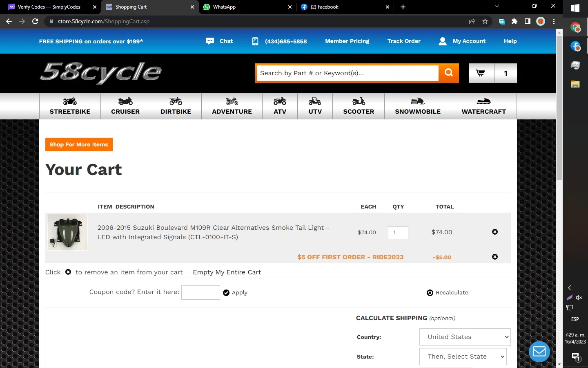Click Track Order link

pyautogui.click(x=404, y=41)
